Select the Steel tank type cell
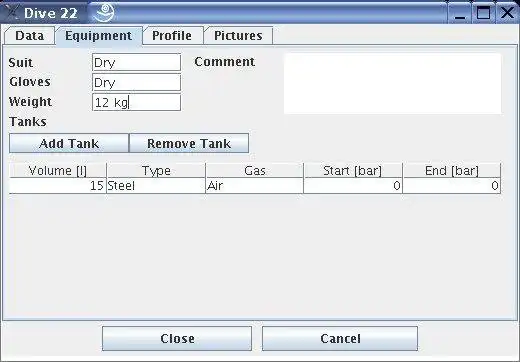 click(x=156, y=186)
